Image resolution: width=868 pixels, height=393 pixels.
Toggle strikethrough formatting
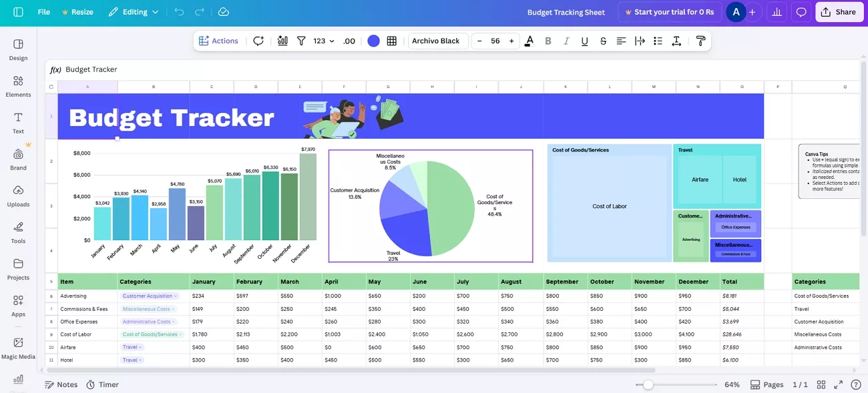[602, 41]
